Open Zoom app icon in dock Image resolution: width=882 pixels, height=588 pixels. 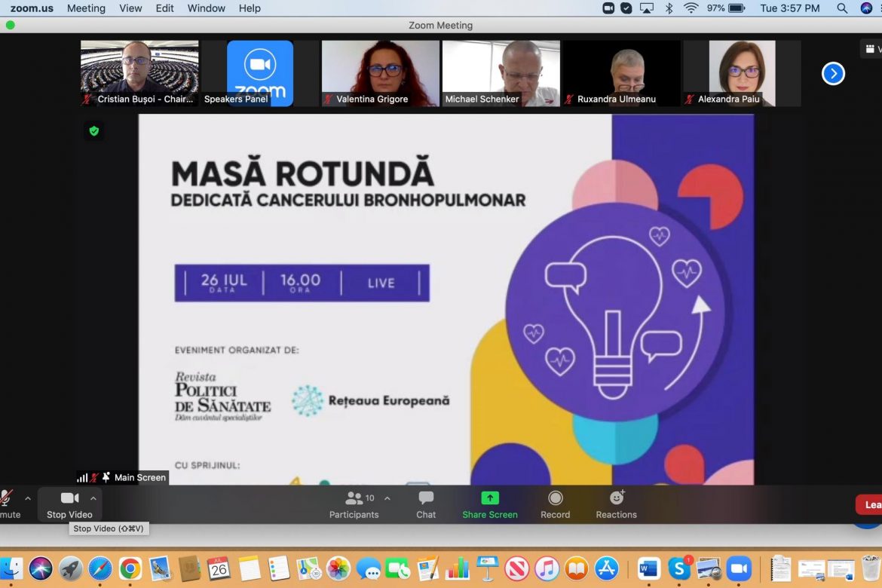(x=739, y=568)
